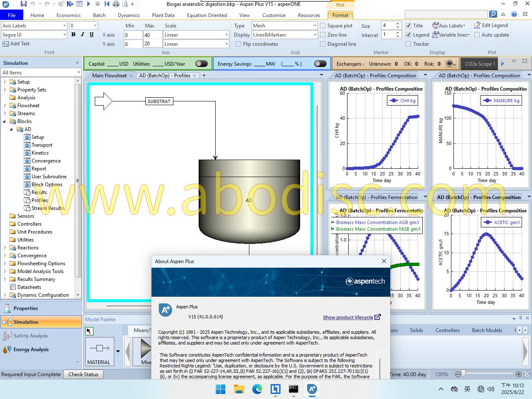Pick the selection pointer in Model Palette
The image size is (532, 399).
tap(89, 331)
